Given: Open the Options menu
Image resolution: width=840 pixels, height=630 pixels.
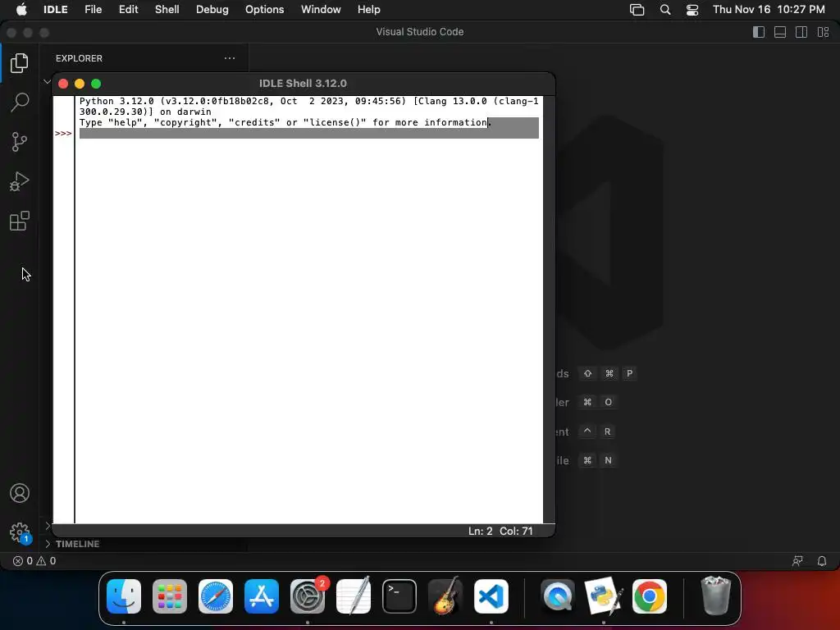Looking at the screenshot, I should coord(265,10).
